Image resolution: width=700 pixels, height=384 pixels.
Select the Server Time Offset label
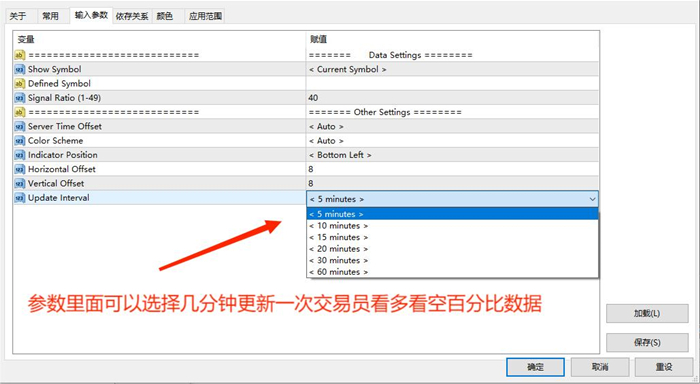pyautogui.click(x=65, y=126)
